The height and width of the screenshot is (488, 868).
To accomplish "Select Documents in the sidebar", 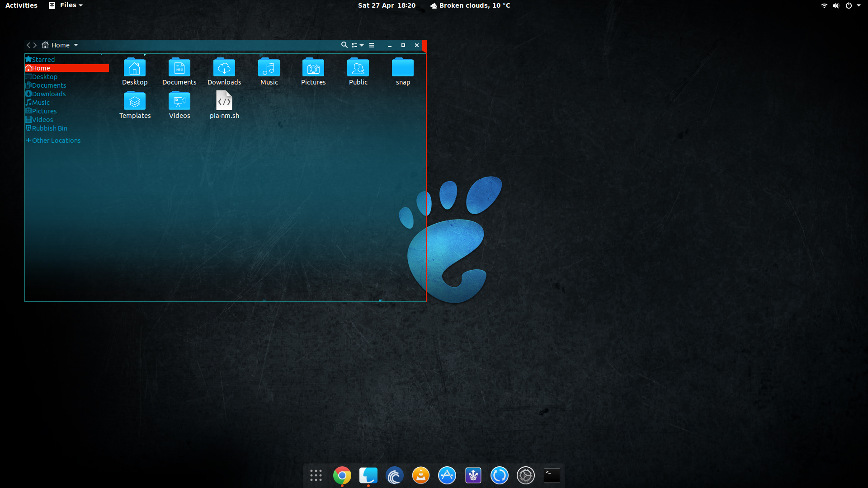I will pyautogui.click(x=67, y=85).
